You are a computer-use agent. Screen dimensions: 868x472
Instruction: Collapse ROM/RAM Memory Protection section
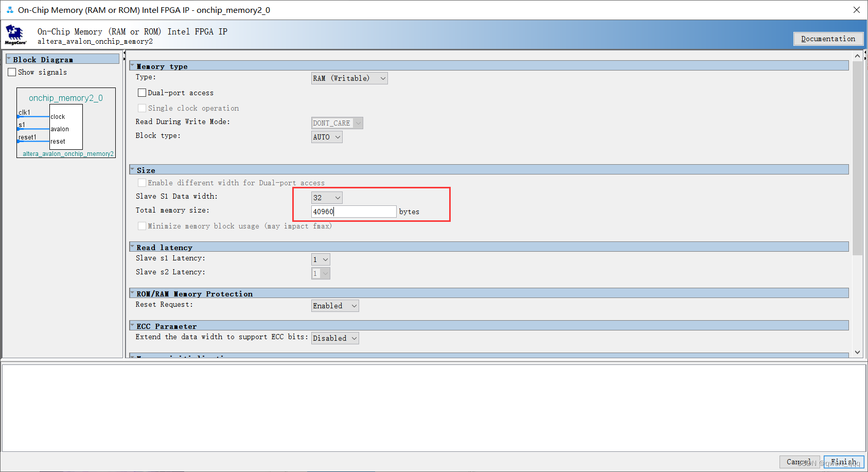132,293
